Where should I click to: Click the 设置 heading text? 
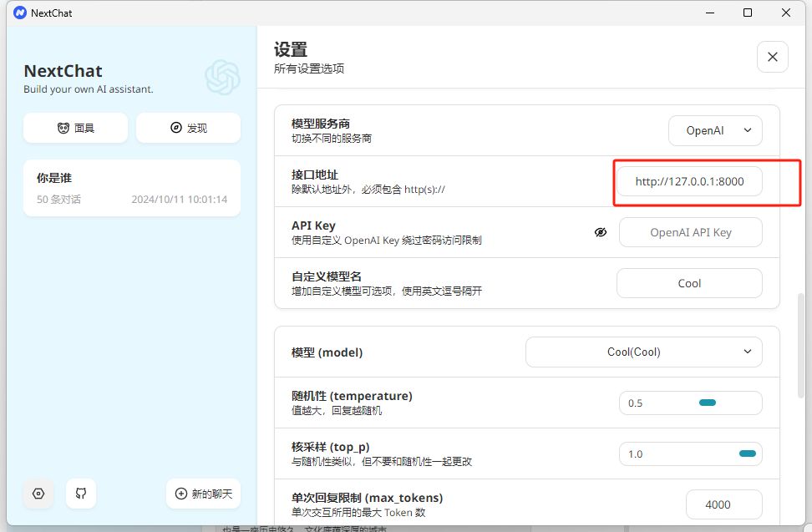(291, 49)
